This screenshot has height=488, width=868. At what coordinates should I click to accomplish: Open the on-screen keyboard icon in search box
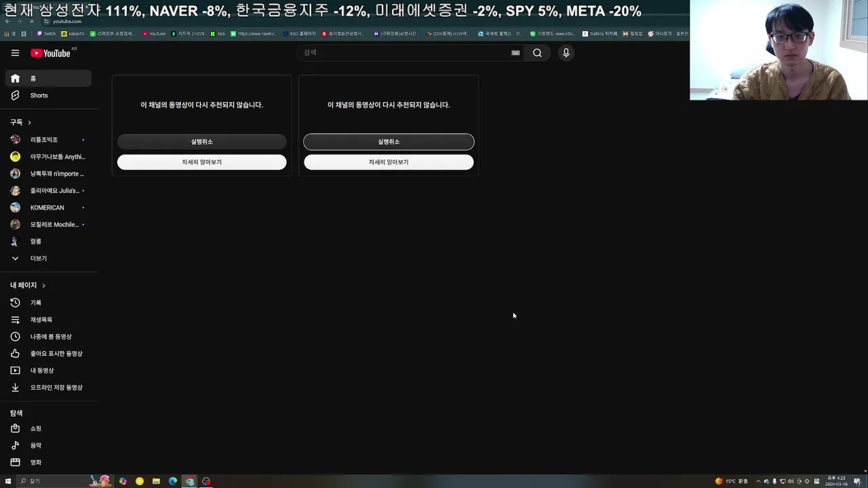pos(515,53)
